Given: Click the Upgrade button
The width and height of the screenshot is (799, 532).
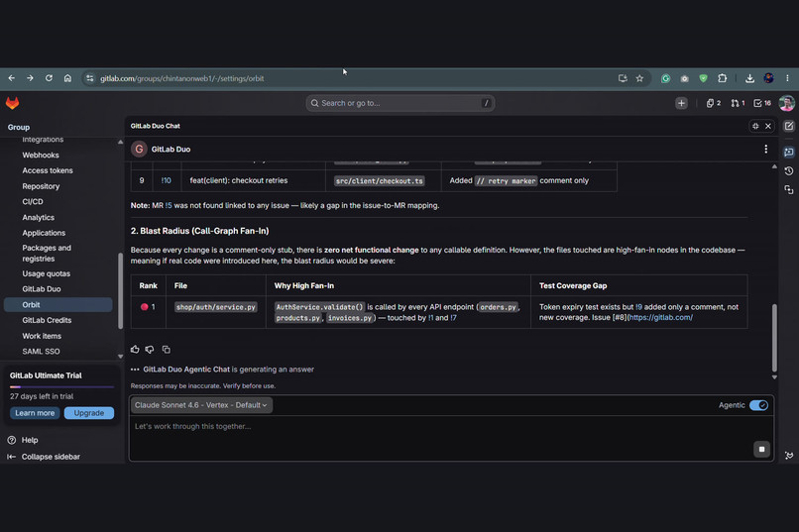Looking at the screenshot, I should pos(88,413).
